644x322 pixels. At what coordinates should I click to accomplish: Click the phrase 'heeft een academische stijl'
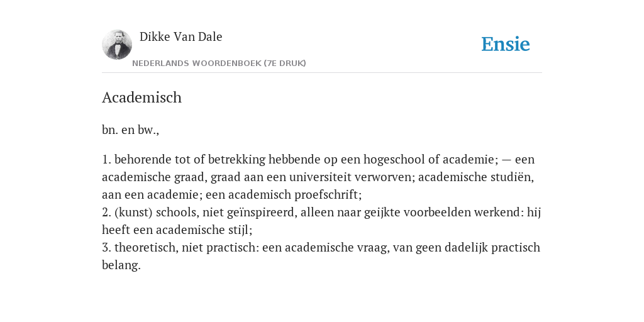coord(175,230)
